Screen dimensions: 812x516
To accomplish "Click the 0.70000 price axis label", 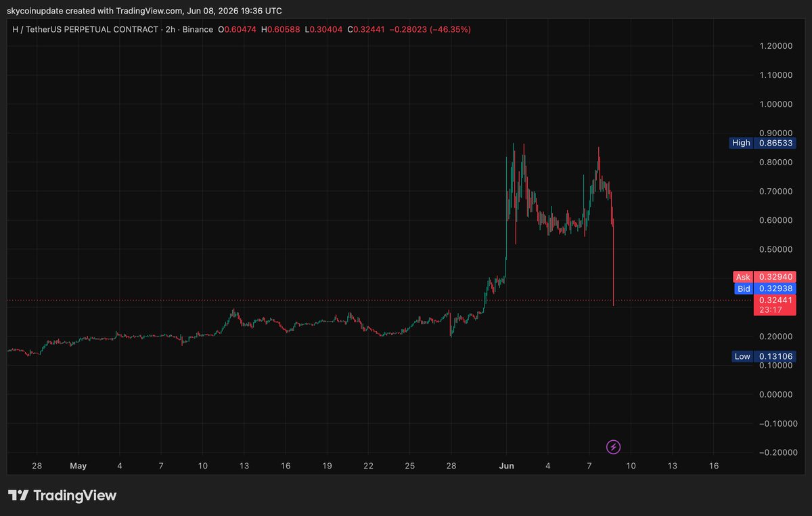I will pyautogui.click(x=775, y=192).
